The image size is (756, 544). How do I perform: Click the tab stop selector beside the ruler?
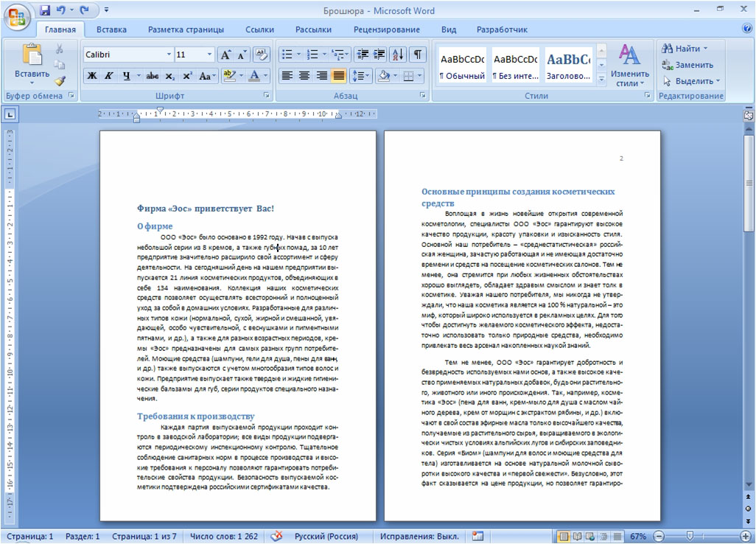(10, 114)
